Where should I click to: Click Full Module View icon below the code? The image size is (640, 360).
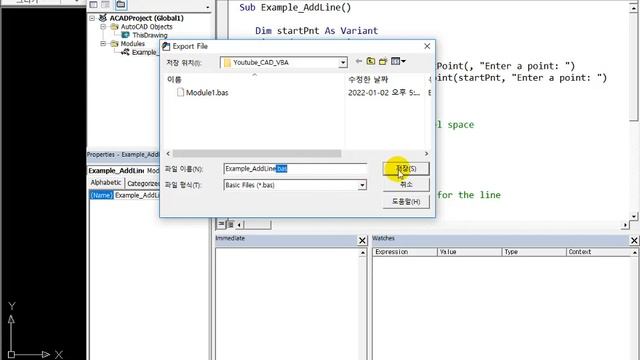[230, 224]
